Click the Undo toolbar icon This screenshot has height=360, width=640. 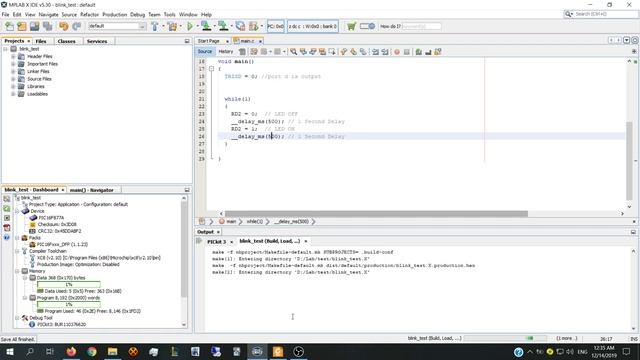click(x=63, y=27)
